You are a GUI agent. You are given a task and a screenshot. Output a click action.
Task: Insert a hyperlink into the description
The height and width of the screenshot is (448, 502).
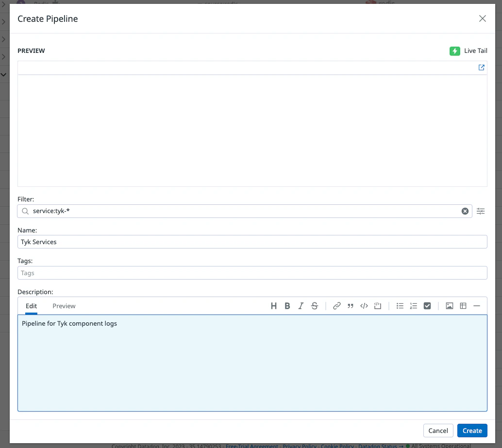(336, 306)
